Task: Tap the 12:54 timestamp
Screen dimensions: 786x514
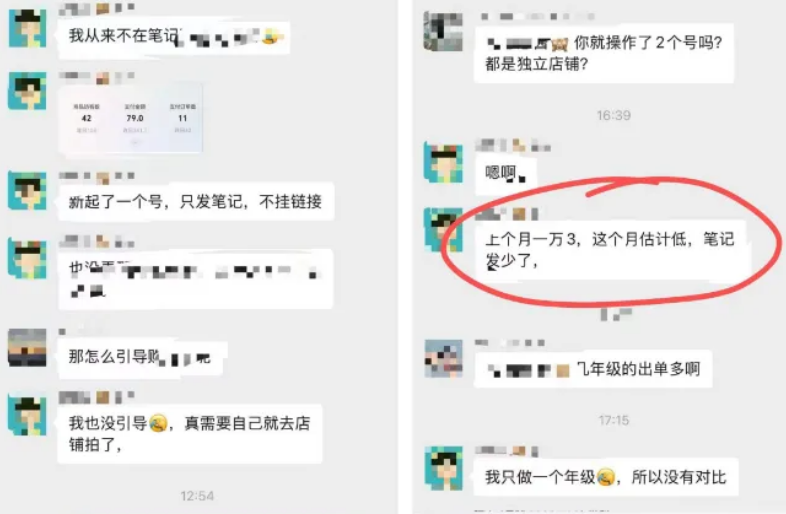Action: pyautogui.click(x=197, y=496)
